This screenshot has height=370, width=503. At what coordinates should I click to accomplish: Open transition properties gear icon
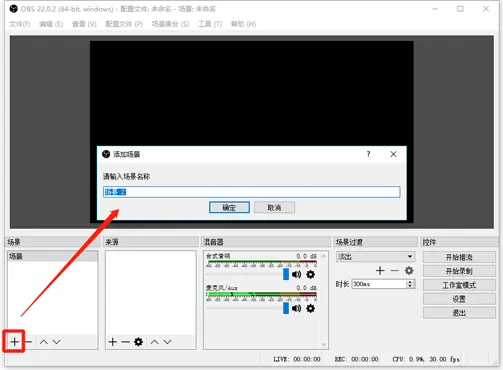[409, 270]
